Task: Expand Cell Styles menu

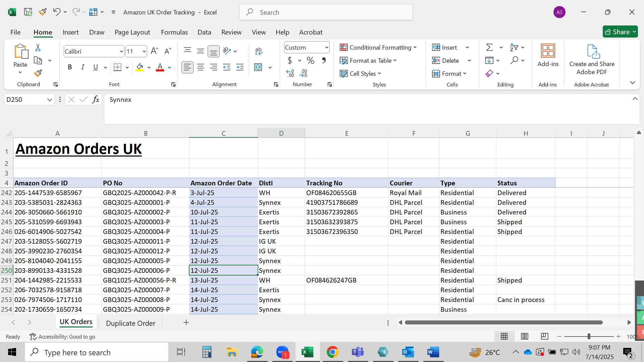Action: coord(360,73)
